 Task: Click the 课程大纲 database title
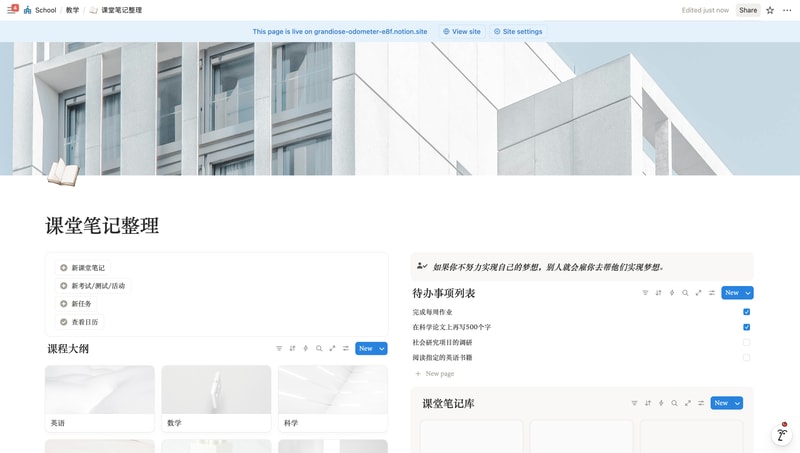click(68, 349)
